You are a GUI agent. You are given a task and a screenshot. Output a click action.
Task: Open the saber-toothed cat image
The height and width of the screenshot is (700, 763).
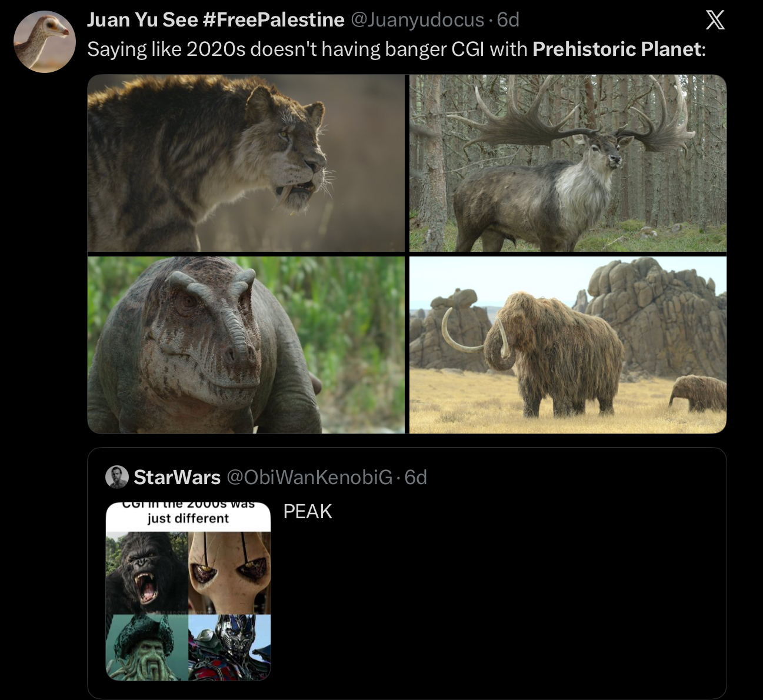(246, 163)
